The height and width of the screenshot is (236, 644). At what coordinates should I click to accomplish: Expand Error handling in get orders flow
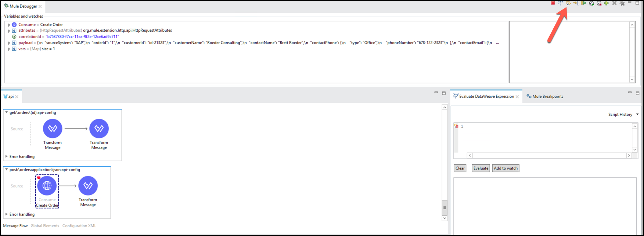tap(6, 157)
